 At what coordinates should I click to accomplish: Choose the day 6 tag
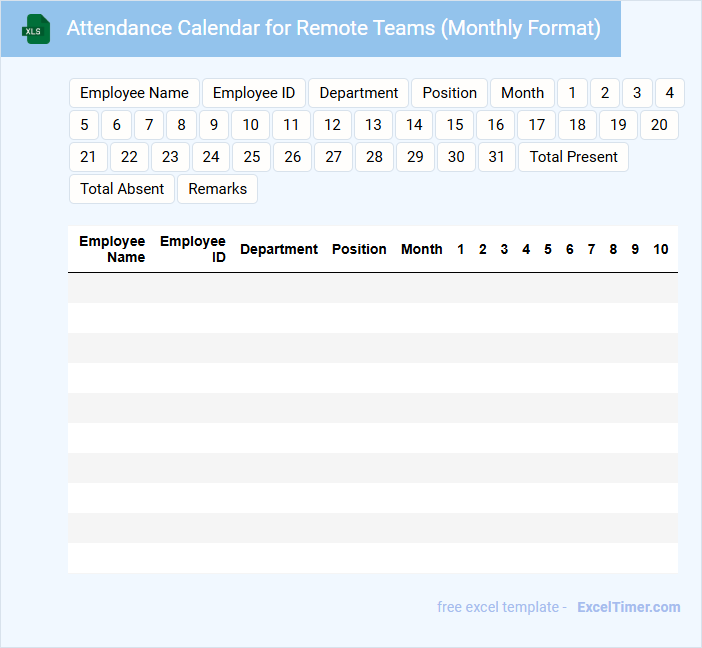[x=116, y=125]
